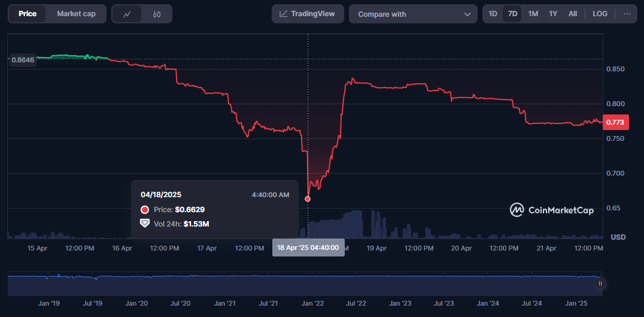Switch to candlestick chart icon
This screenshot has width=644, height=317.
[156, 14]
